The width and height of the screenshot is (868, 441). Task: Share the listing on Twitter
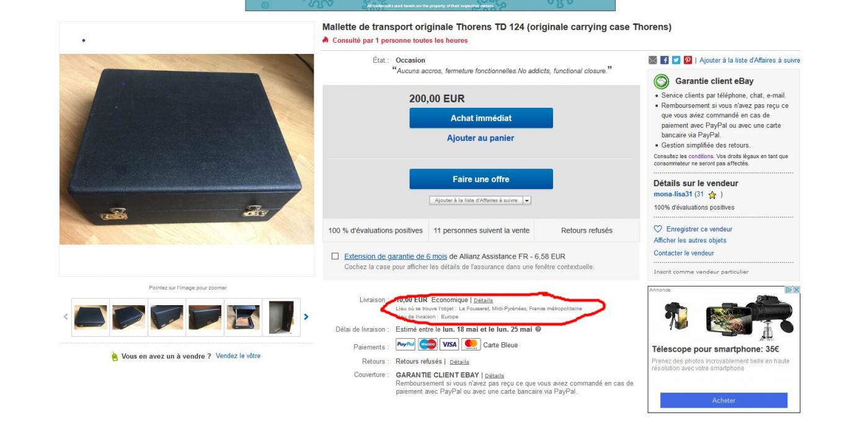click(x=676, y=60)
